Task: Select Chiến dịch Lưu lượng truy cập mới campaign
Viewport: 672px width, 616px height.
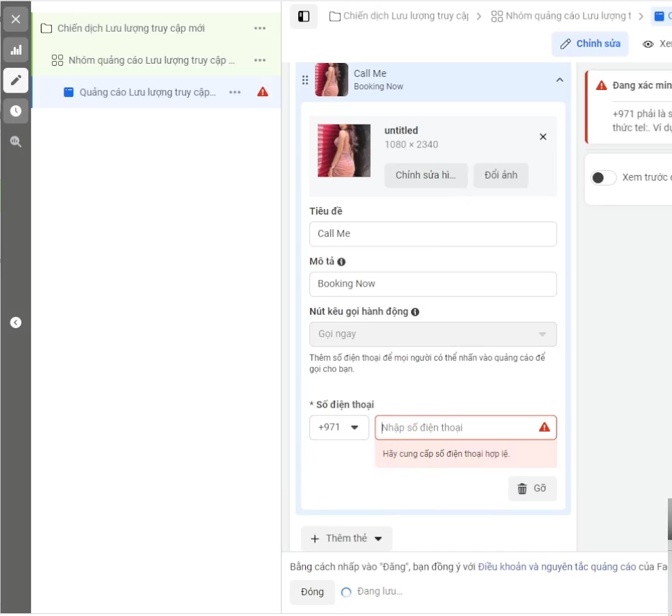Action: pyautogui.click(x=131, y=28)
